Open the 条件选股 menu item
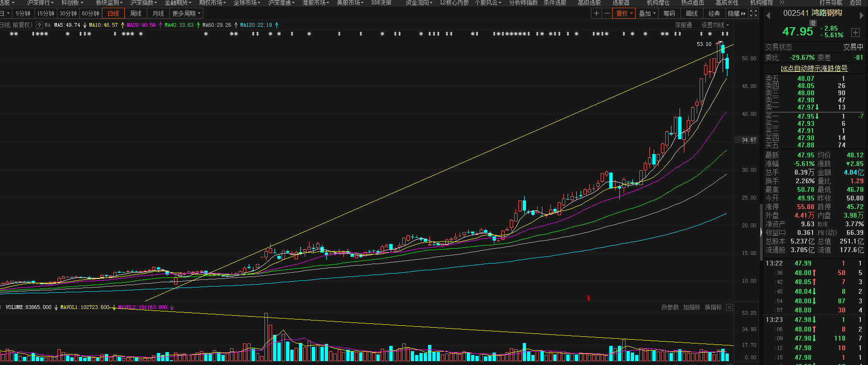868x365 pixels. click(555, 3)
